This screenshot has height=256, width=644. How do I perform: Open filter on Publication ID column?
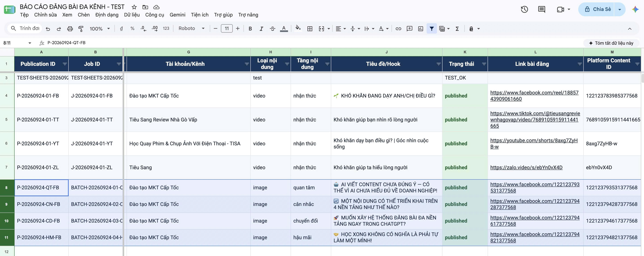click(x=65, y=64)
